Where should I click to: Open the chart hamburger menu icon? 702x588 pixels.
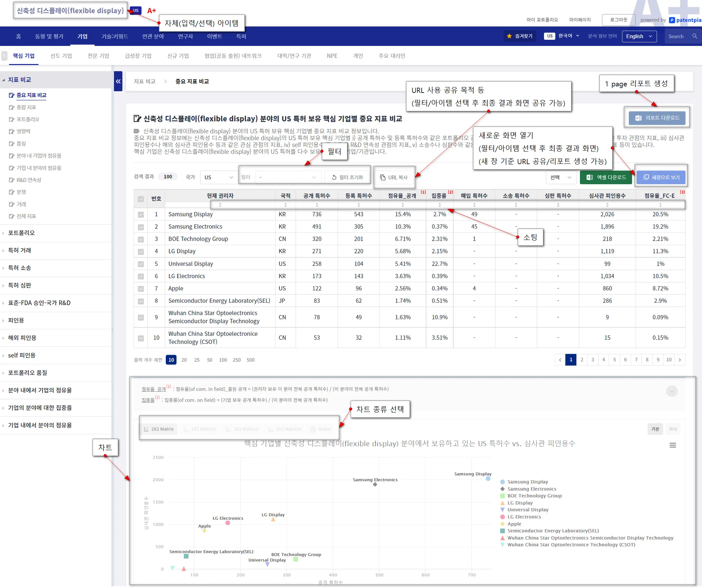click(x=673, y=445)
